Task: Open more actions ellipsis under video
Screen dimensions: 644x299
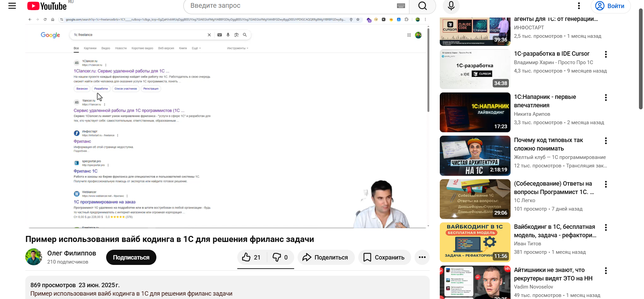Action: pyautogui.click(x=422, y=257)
